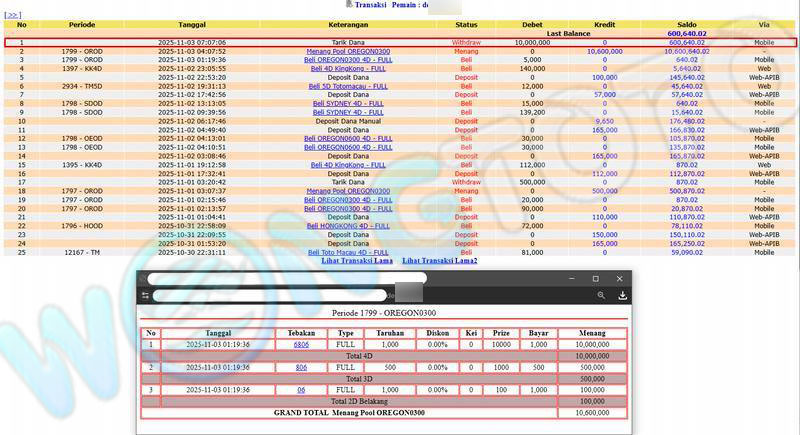The width and height of the screenshot is (800, 435).
Task: Open Beli 4D KingKong link in row 4
Action: coord(348,68)
